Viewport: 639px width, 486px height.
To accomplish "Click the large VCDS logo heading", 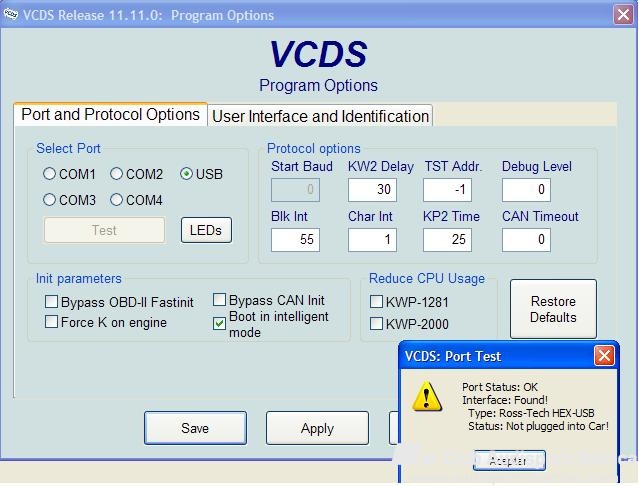I will (x=318, y=54).
